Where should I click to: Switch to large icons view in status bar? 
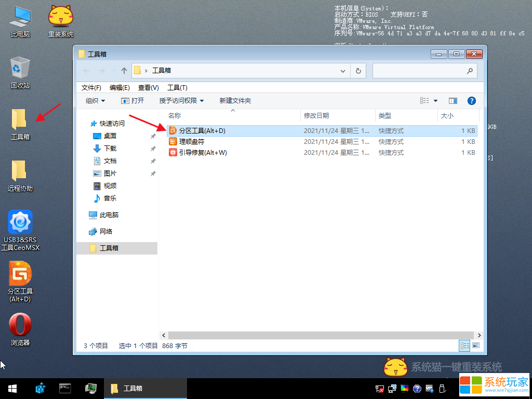coord(476,345)
